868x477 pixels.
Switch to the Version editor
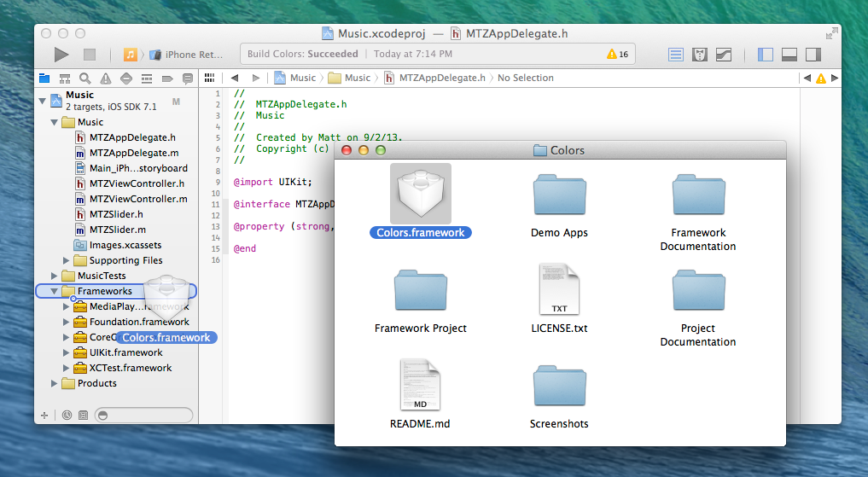click(724, 55)
